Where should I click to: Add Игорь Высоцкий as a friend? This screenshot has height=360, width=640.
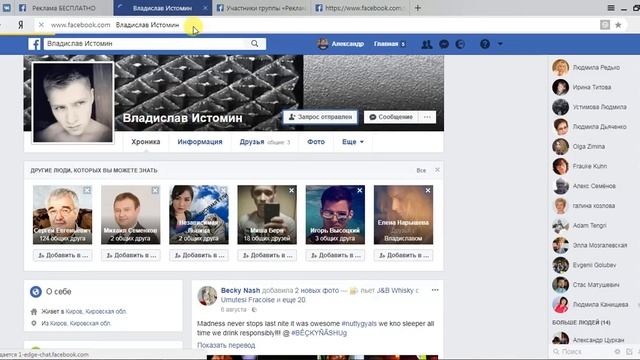pyautogui.click(x=335, y=255)
